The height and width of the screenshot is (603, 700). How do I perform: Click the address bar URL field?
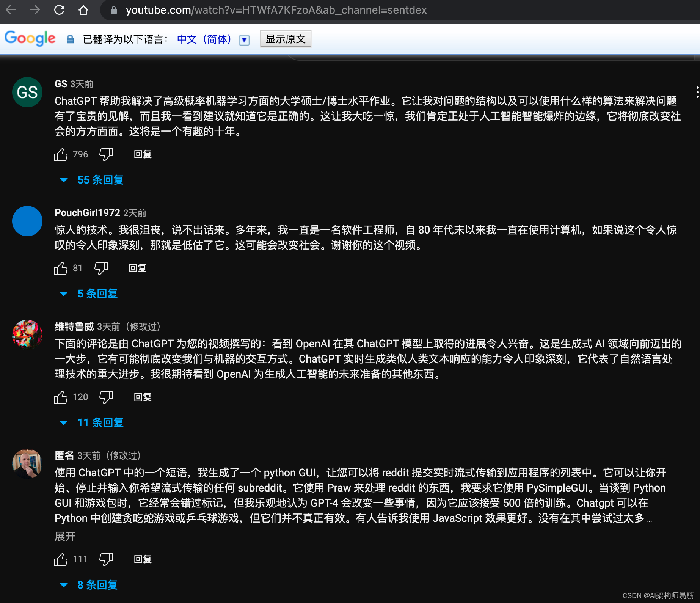276,10
